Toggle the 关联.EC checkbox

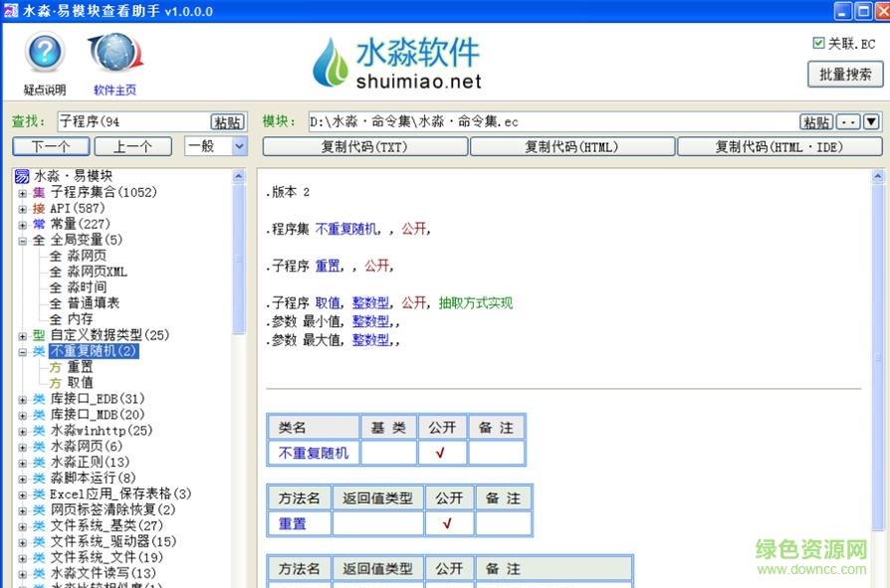[819, 42]
